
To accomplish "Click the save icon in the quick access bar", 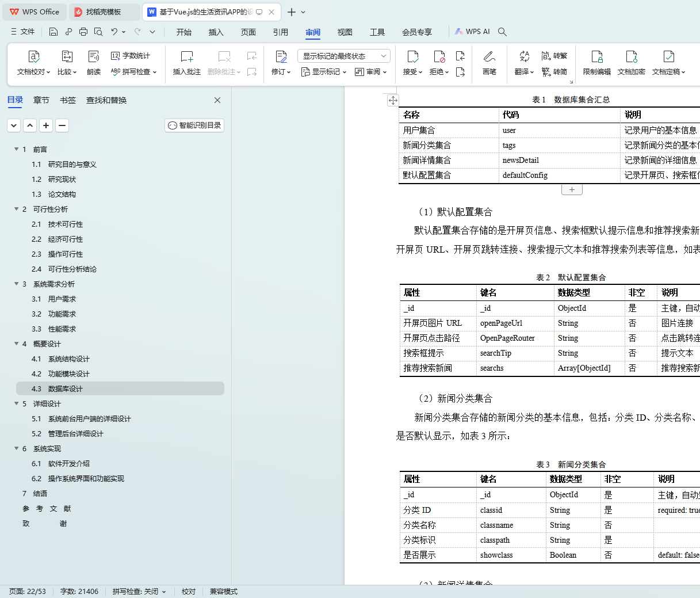I will pyautogui.click(x=53, y=32).
